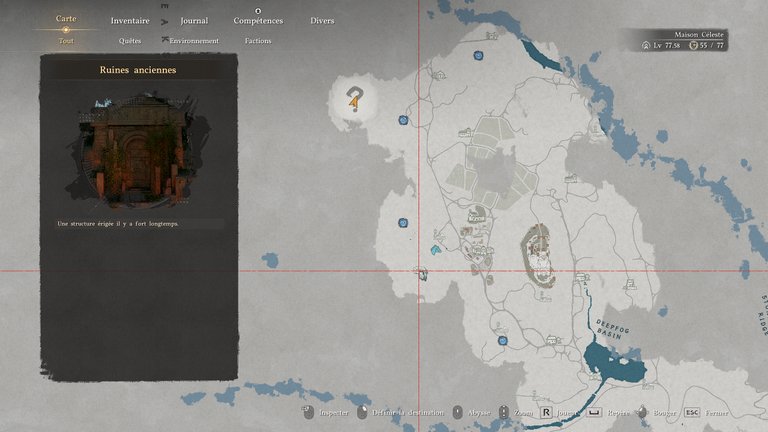
Task: Filter map by Factions
Action: [258, 41]
